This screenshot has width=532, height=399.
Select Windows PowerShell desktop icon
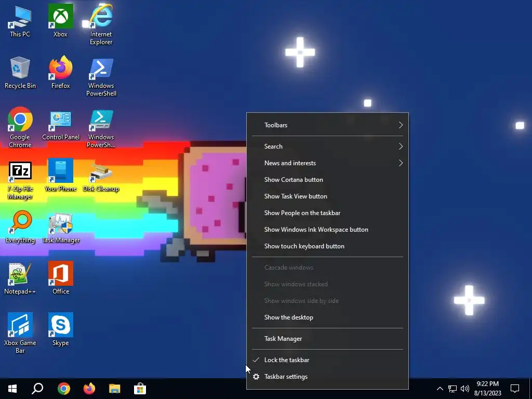click(x=101, y=77)
